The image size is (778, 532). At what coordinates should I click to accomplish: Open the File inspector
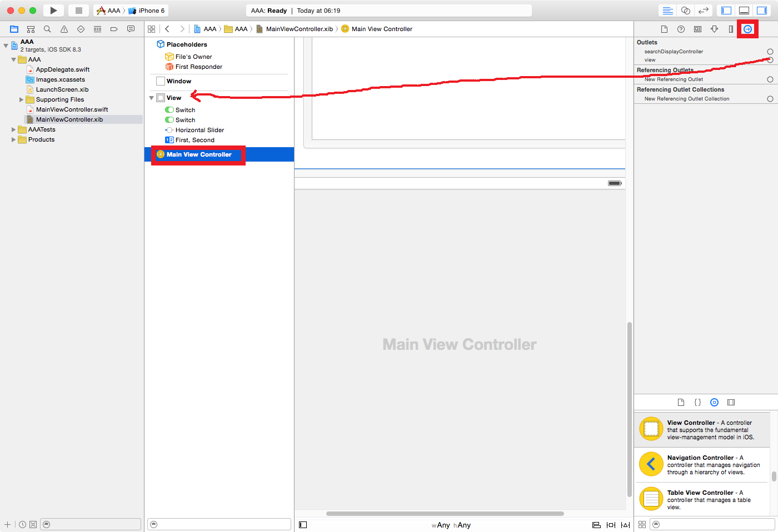(x=664, y=29)
